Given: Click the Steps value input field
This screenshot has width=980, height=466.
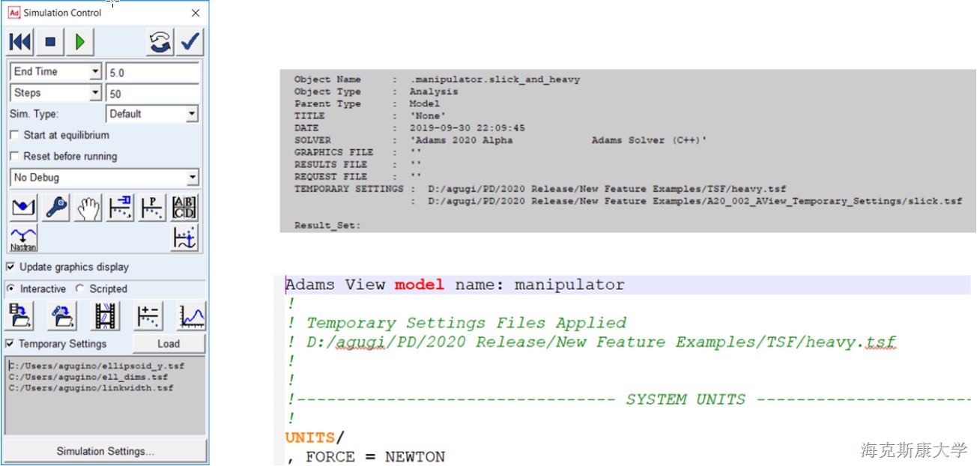Looking at the screenshot, I should click(153, 94).
